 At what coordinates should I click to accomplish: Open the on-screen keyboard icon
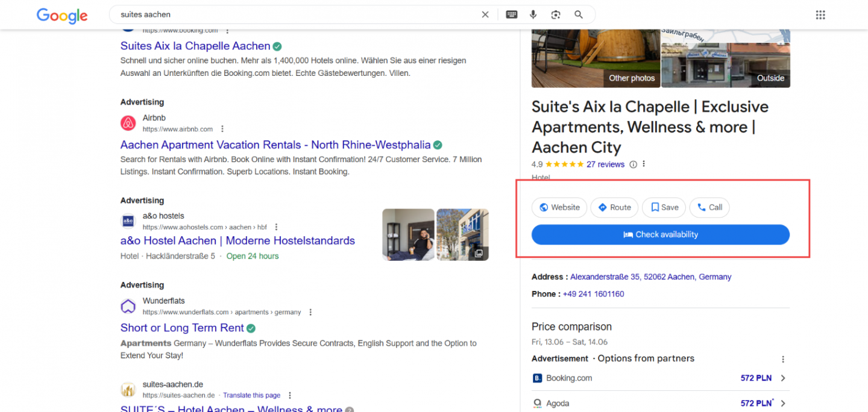pos(512,14)
